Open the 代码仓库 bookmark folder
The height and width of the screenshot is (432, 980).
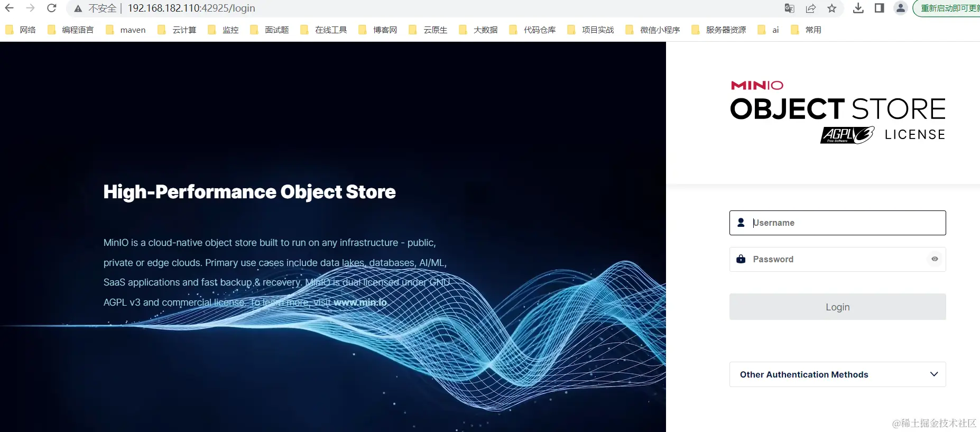point(532,30)
